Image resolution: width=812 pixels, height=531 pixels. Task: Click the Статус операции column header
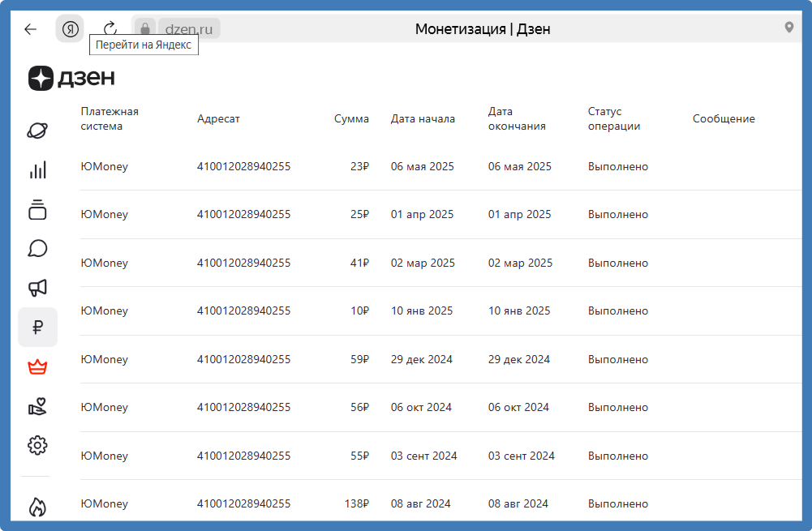613,118
